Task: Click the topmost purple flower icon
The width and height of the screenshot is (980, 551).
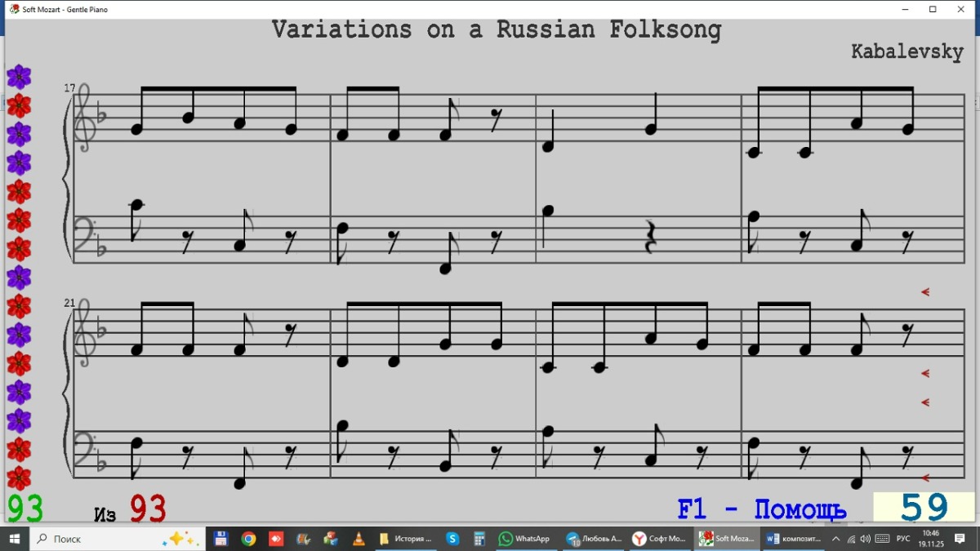Action: pyautogui.click(x=19, y=78)
